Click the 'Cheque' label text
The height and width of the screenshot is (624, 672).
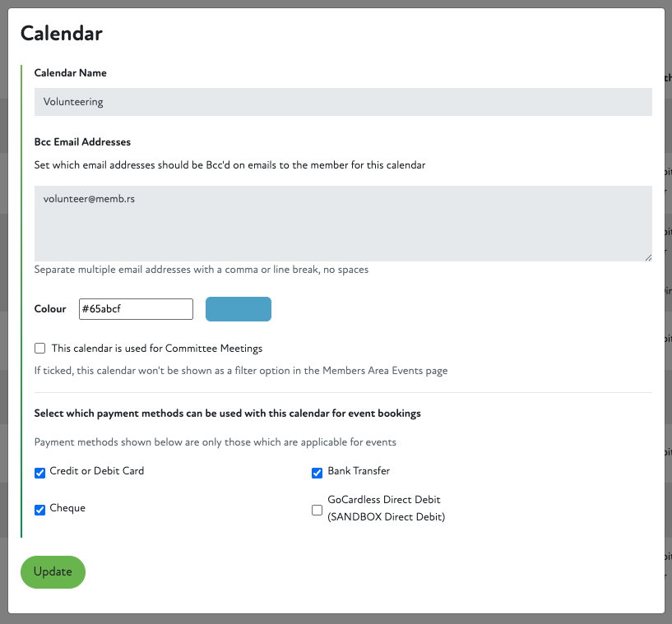tap(67, 508)
